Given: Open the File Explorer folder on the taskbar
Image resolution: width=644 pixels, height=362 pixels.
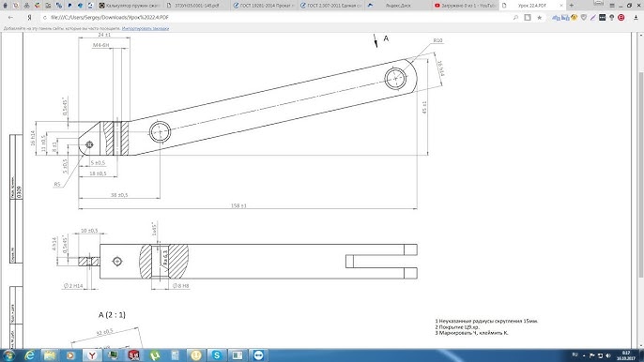Looking at the screenshot, I should click(x=50, y=355).
